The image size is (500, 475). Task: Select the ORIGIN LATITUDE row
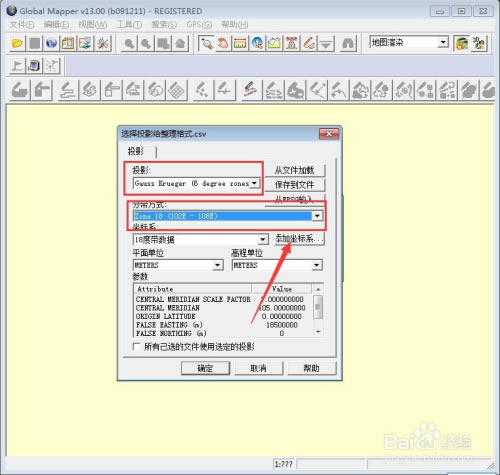223,316
